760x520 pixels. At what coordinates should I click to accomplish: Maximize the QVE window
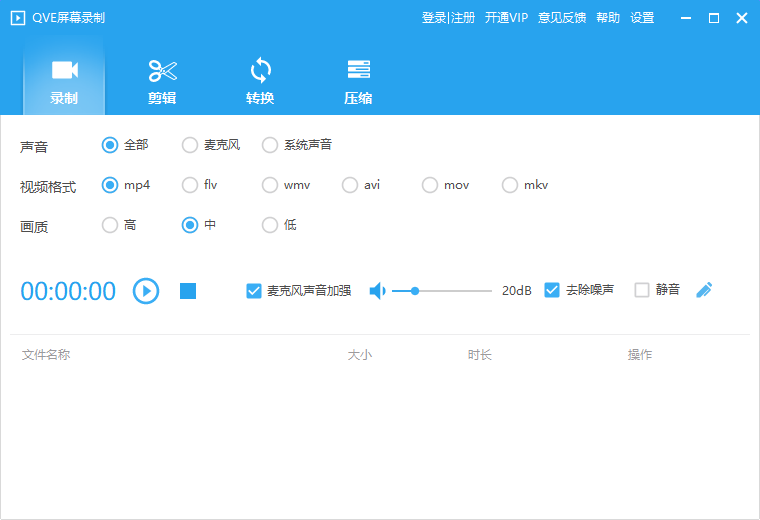[713, 18]
